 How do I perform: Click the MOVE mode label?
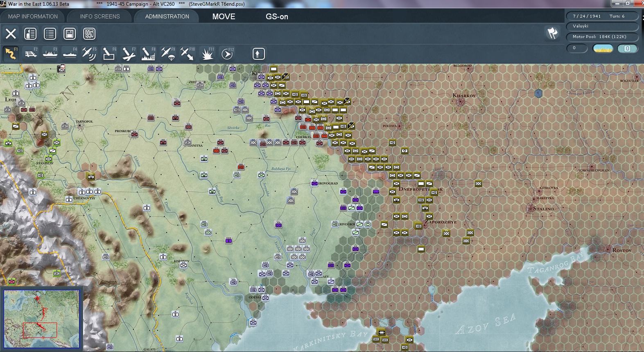pyautogui.click(x=224, y=17)
